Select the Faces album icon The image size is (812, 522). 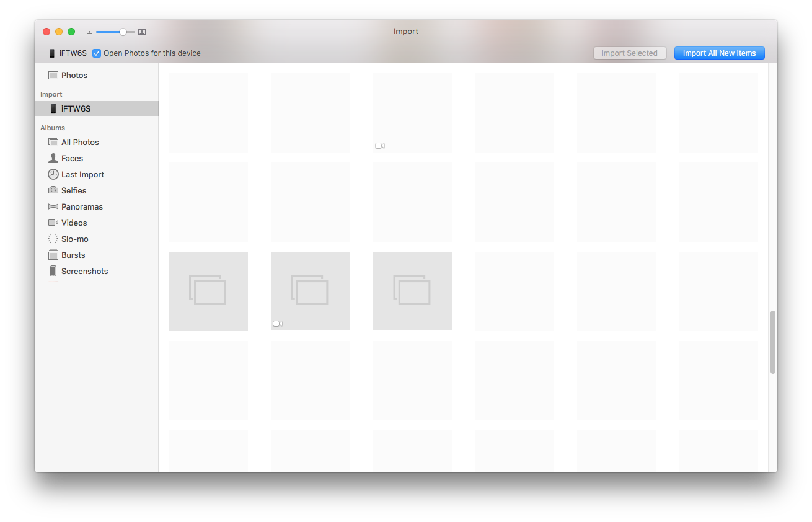53,158
